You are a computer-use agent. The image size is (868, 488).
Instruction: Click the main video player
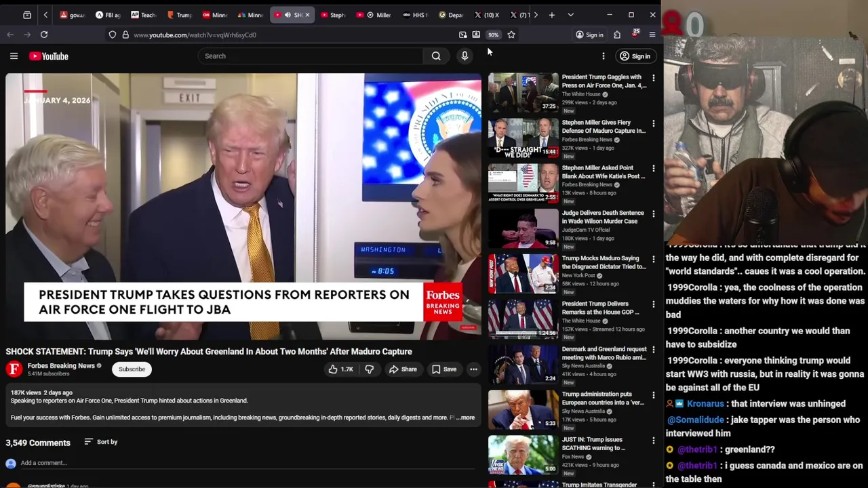pos(243,206)
